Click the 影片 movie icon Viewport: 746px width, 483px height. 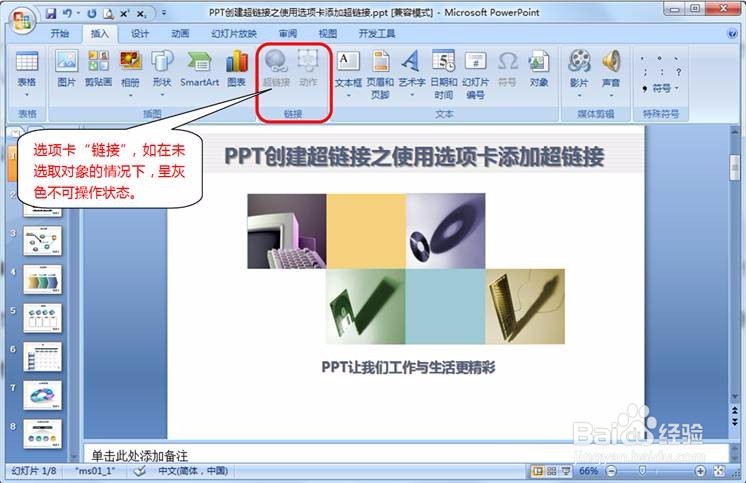click(x=579, y=62)
